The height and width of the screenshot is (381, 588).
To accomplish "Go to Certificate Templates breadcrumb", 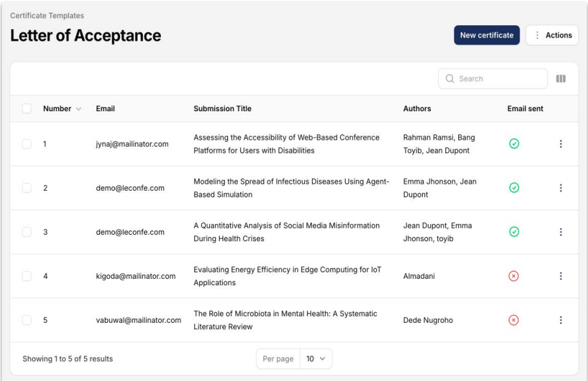I will [47, 16].
